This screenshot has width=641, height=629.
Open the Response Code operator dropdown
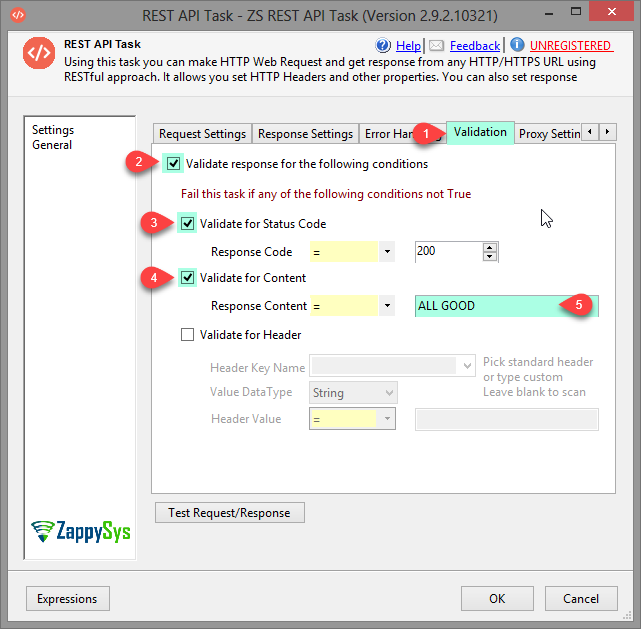(387, 252)
